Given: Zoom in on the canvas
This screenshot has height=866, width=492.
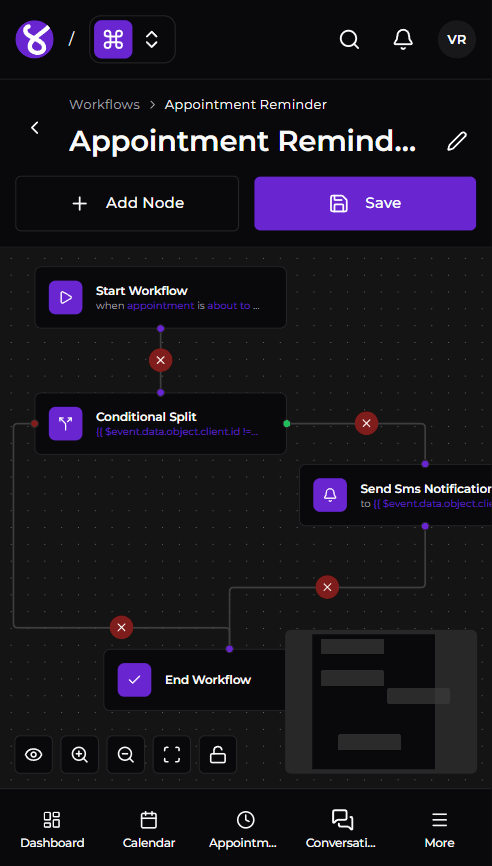Looking at the screenshot, I should coord(80,754).
